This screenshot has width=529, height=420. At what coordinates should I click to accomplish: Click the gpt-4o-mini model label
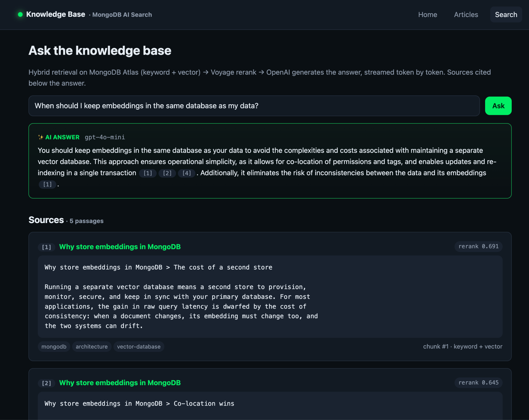click(x=105, y=137)
